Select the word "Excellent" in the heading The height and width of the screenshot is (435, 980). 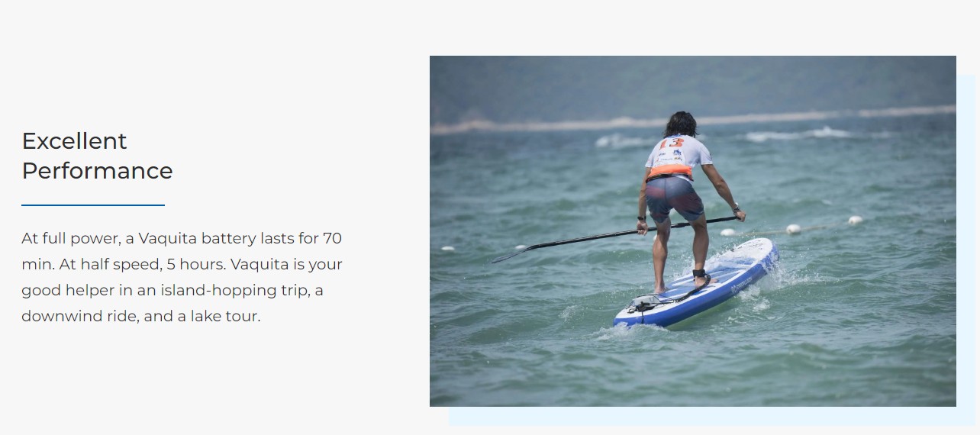74,141
